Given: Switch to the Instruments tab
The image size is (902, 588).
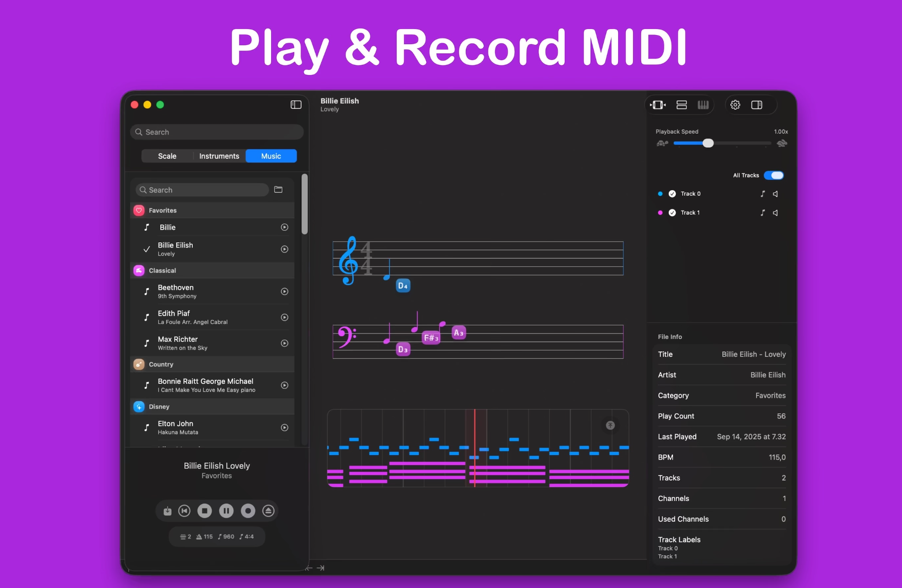Looking at the screenshot, I should pyautogui.click(x=219, y=156).
